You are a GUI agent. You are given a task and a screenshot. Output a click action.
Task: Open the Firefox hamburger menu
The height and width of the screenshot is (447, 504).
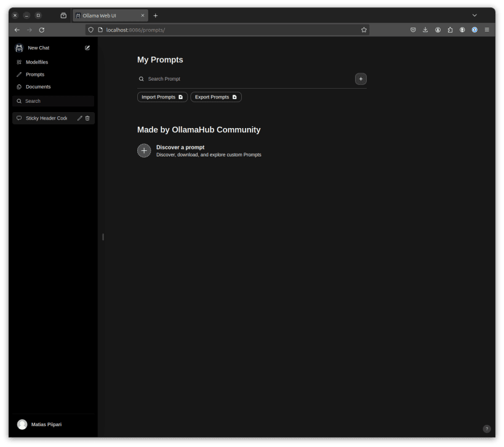(487, 30)
